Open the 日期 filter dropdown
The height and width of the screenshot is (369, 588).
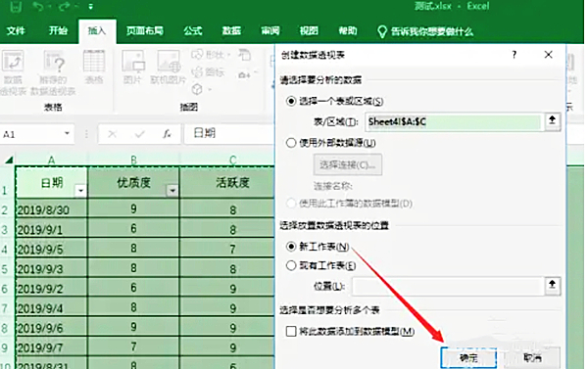click(80, 191)
